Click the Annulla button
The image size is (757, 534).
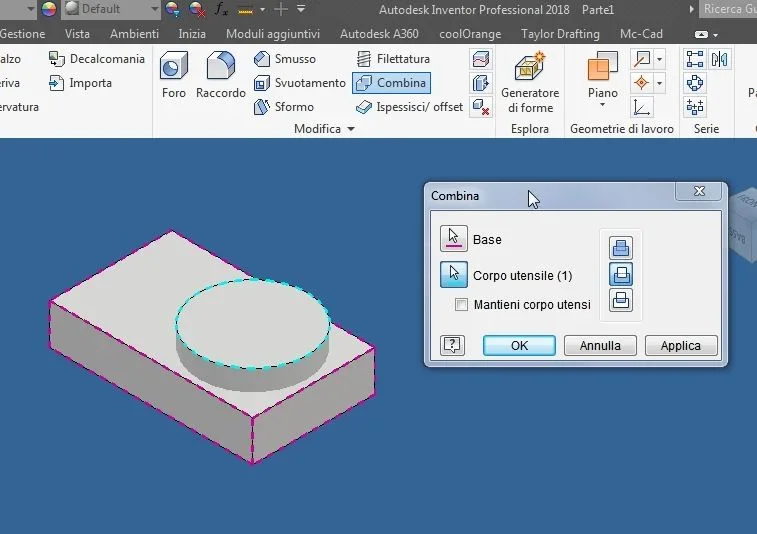[x=600, y=346]
